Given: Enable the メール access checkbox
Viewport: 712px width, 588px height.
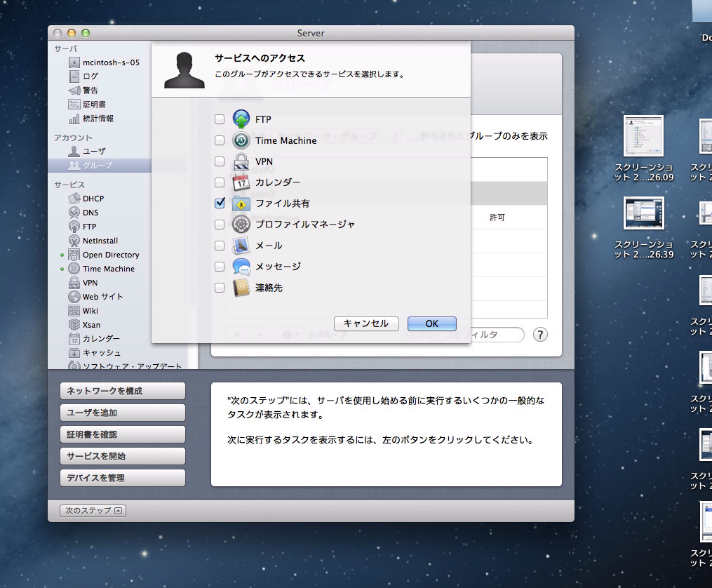Looking at the screenshot, I should tap(220, 246).
